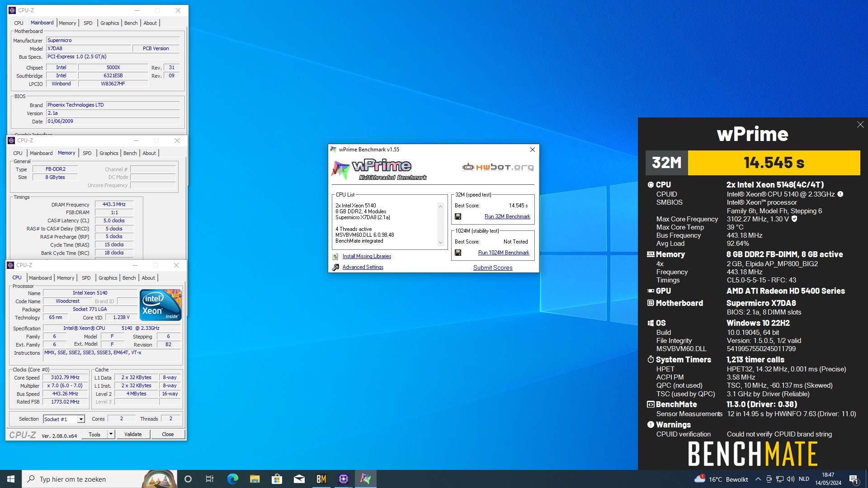
Task: Switch to About tab in bottom CPU-Z window
Action: (148, 278)
